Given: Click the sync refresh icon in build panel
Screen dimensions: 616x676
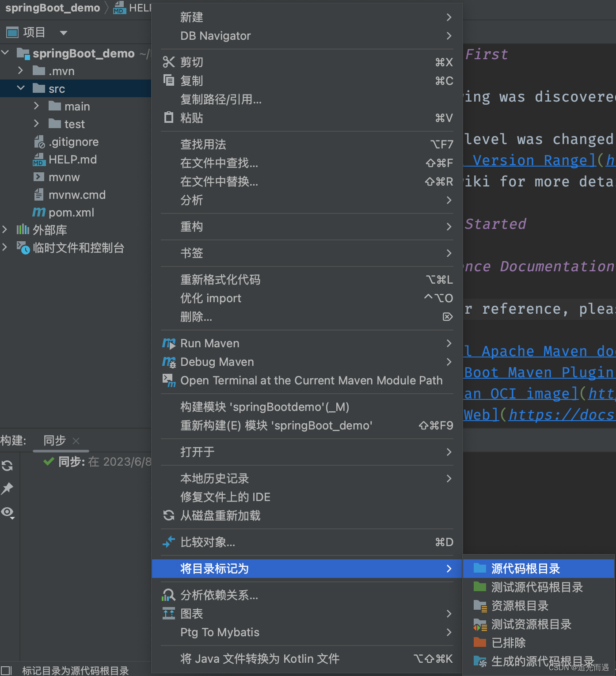Looking at the screenshot, I should pos(7,465).
